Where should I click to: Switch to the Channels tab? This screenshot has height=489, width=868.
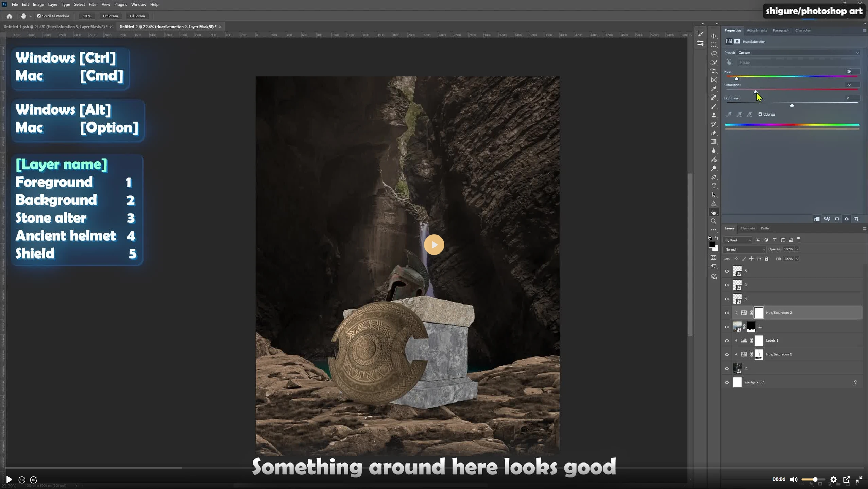pyautogui.click(x=747, y=228)
